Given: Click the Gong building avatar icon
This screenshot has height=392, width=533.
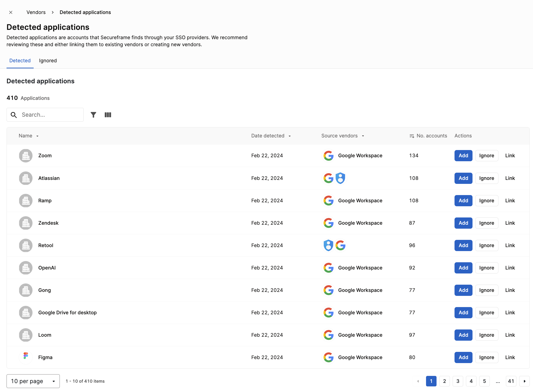Looking at the screenshot, I should pos(26,290).
